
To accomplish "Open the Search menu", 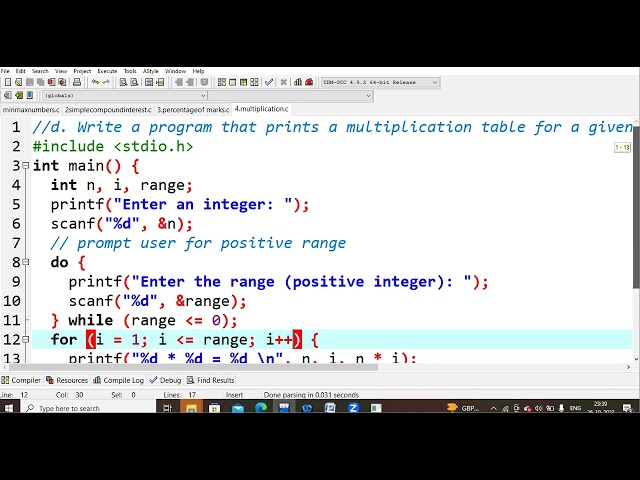I will pyautogui.click(x=40, y=71).
